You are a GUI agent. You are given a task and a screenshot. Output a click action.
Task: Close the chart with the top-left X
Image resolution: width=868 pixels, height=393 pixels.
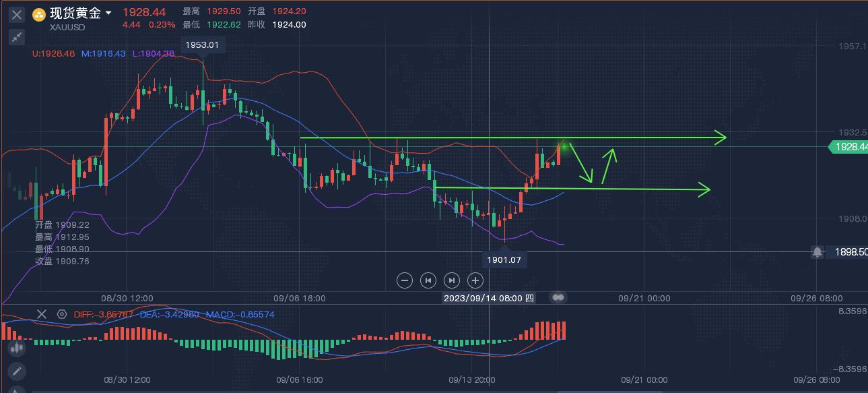[17, 14]
